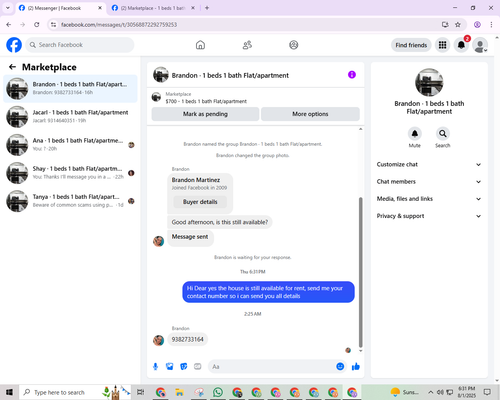This screenshot has width=500, height=400.
Task: Open a new browser tab
Action: tap(207, 8)
